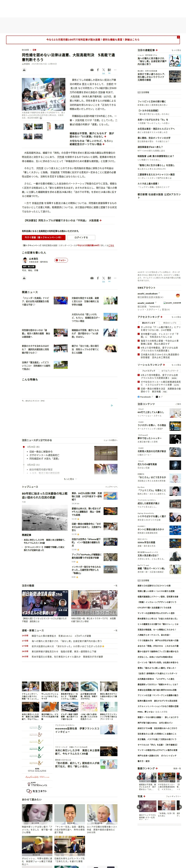Select 昨日のトップ5 ranking tab
The image size is (186, 868).
pos(170,322)
